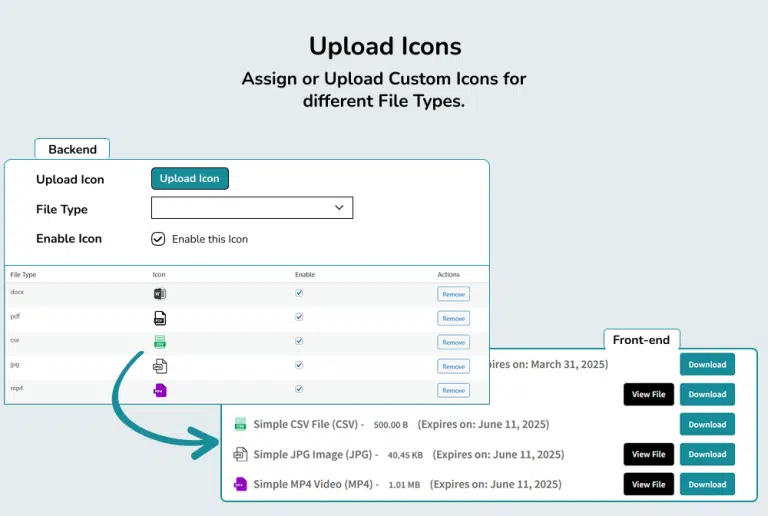Click the docx Word file icon
The image size is (768, 516).
click(x=159, y=294)
